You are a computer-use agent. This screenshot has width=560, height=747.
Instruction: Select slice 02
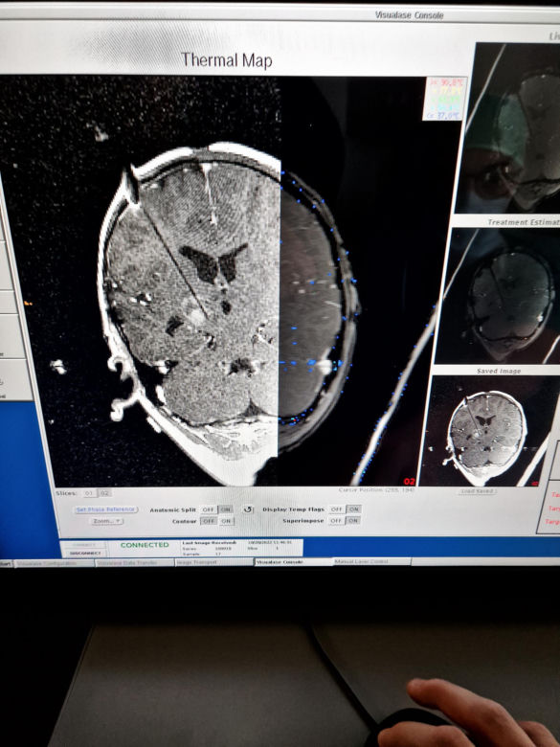pyautogui.click(x=104, y=493)
